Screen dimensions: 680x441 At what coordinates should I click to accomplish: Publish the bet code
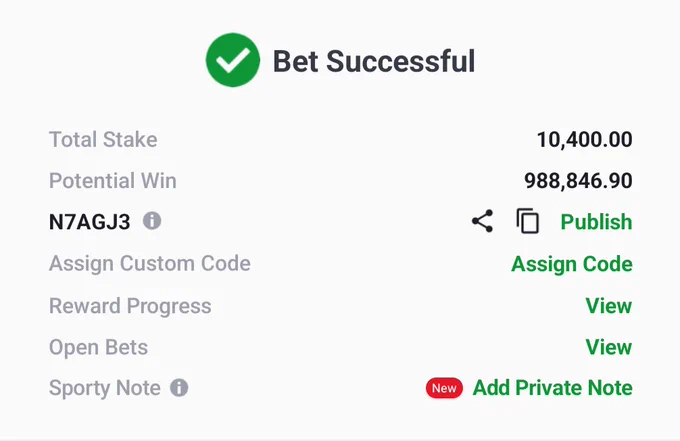596,222
